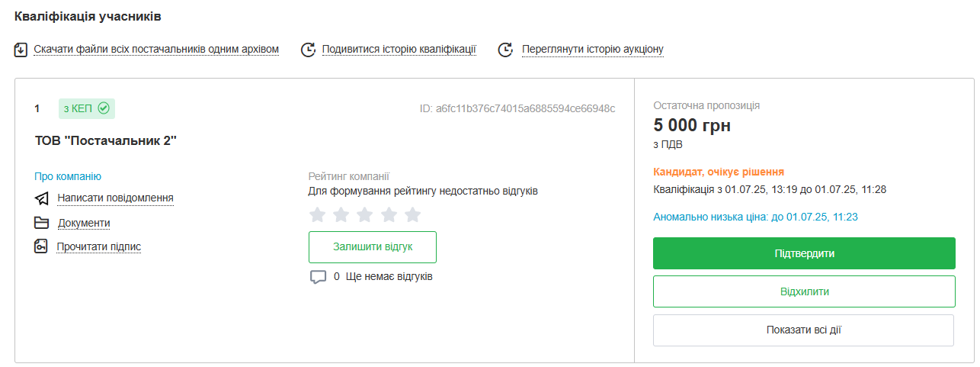Click the Залишити відгук button
This screenshot has width=980, height=367.
[x=373, y=247]
